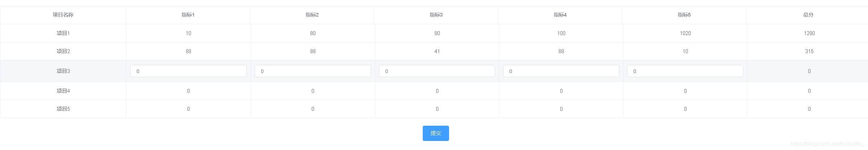Screen dimensions: 868x150
Task: Select the 项目4 row name cell
Action: tap(63, 91)
